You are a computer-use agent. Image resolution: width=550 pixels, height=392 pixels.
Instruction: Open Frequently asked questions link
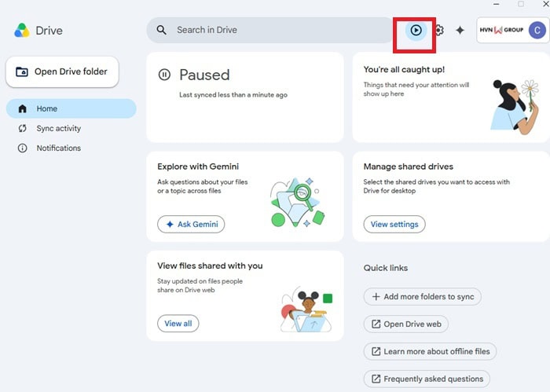click(427, 379)
